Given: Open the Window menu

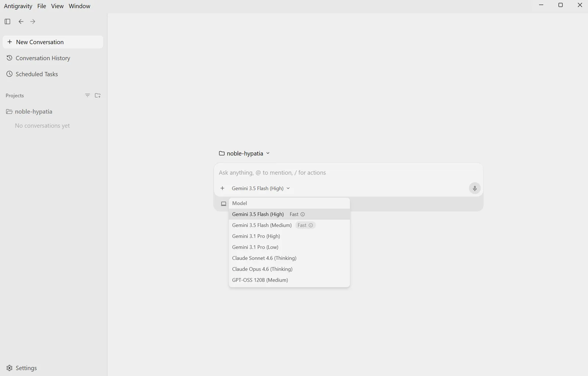Looking at the screenshot, I should [79, 6].
